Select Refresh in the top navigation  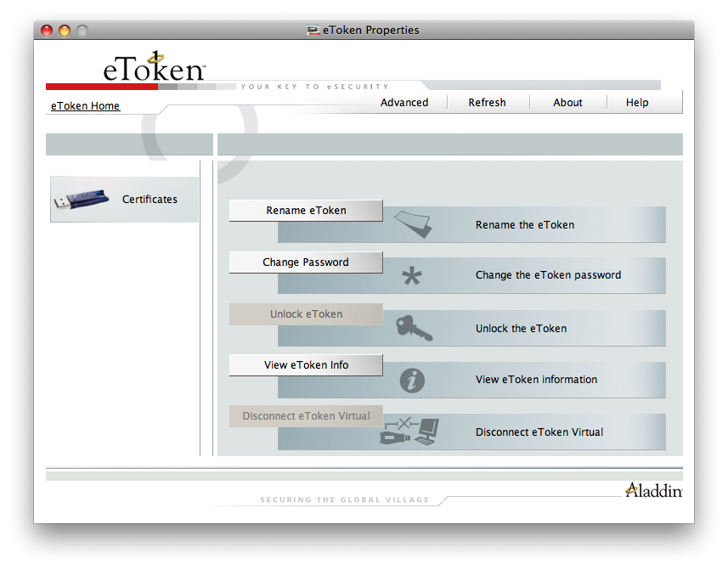[487, 103]
